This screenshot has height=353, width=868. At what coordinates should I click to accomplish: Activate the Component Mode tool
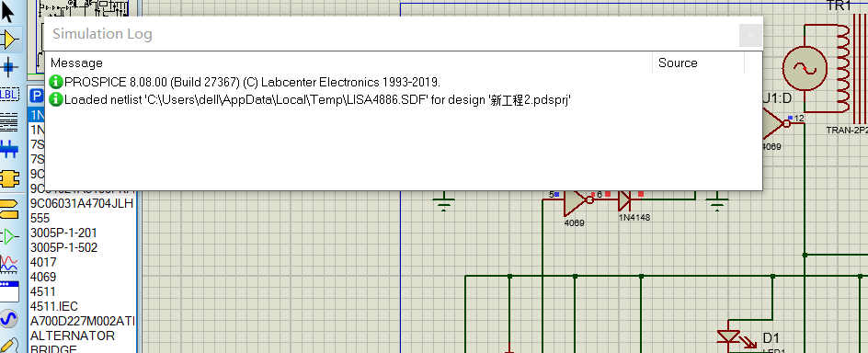(x=9, y=40)
